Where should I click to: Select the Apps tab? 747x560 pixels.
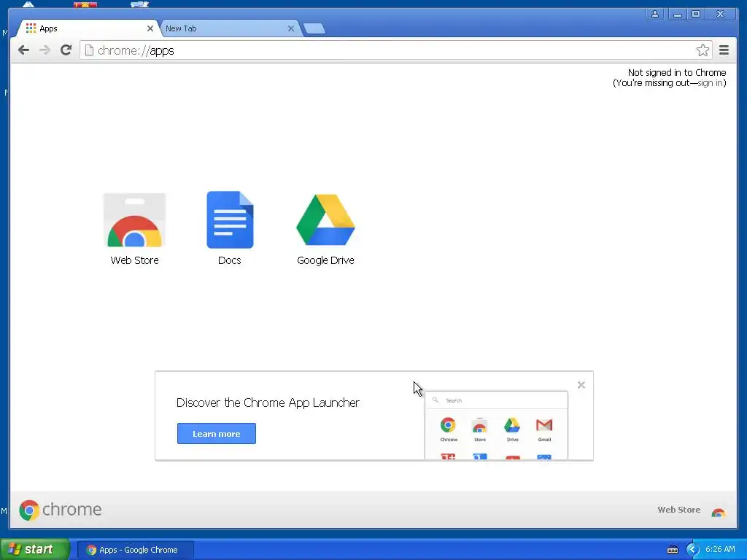coord(88,28)
